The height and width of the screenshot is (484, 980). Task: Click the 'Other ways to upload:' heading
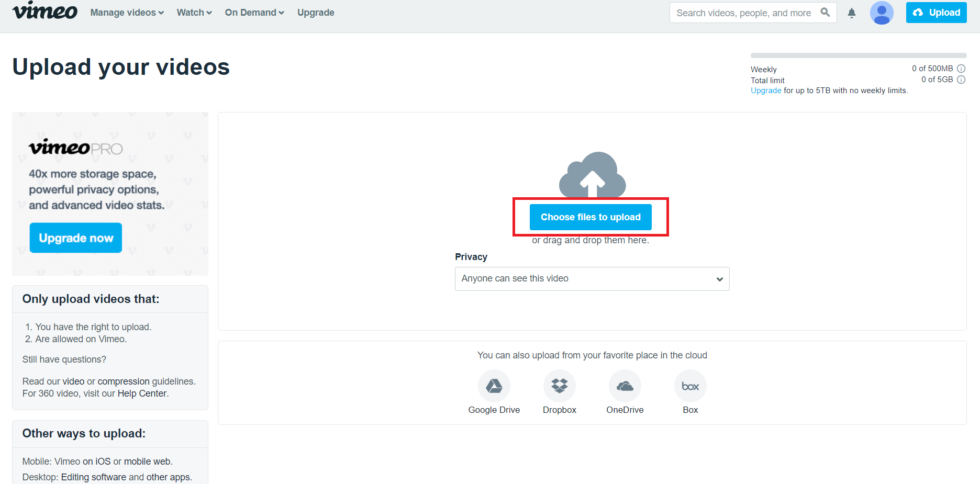pos(84,433)
